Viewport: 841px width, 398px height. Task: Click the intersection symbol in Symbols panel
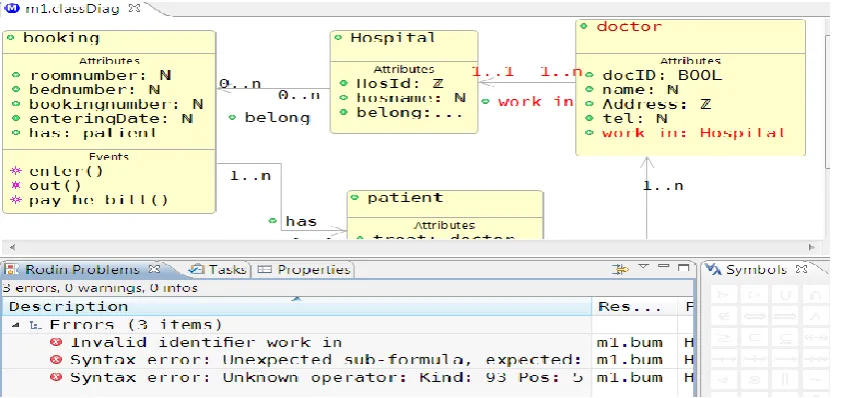coord(815,294)
